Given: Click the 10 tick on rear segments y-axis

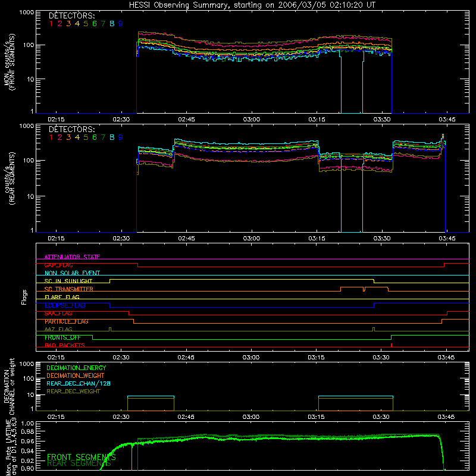Looking at the screenshot, I should pos(30,196).
